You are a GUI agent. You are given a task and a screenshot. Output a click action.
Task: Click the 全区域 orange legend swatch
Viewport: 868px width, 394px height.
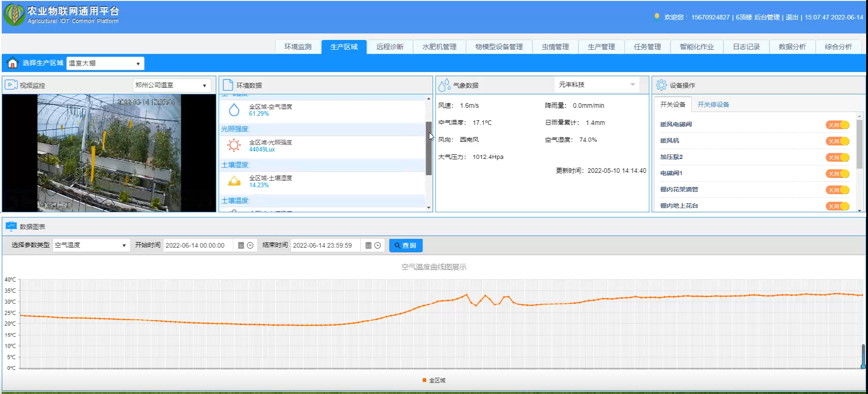click(x=424, y=380)
